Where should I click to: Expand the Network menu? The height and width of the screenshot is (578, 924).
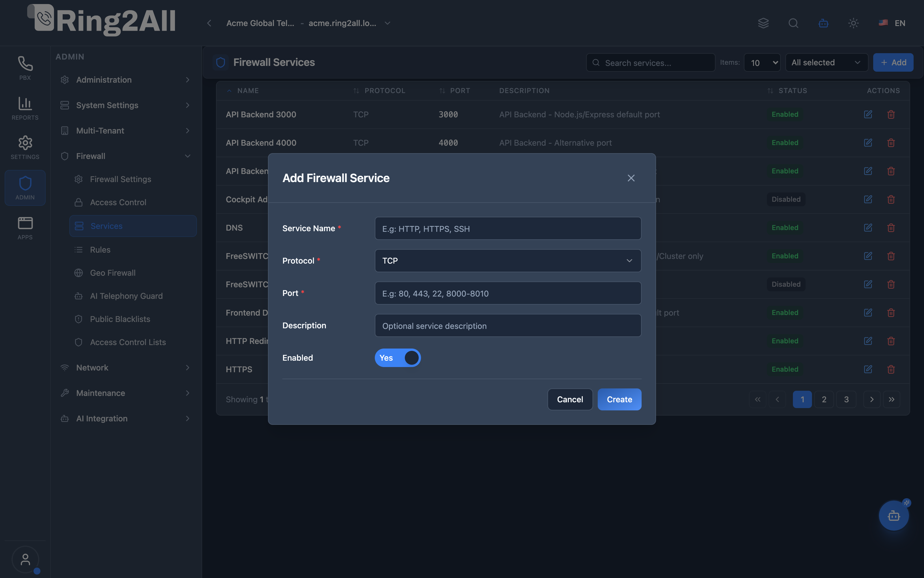click(125, 368)
